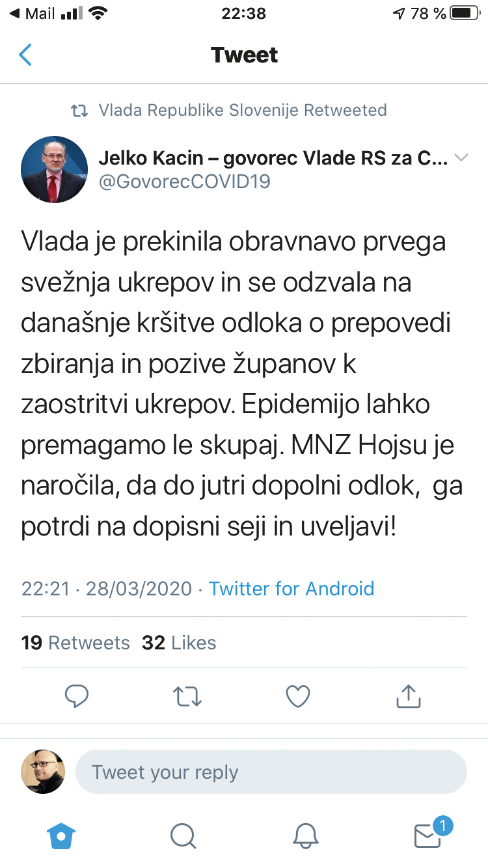This screenshot has height=868, width=488.
Task: Like the tweet with the heart icon
Action: [x=298, y=696]
